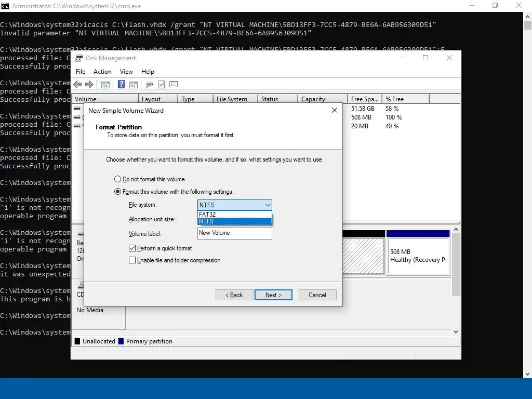Select the 508 MB Healthy Recovery partition block

418,256
